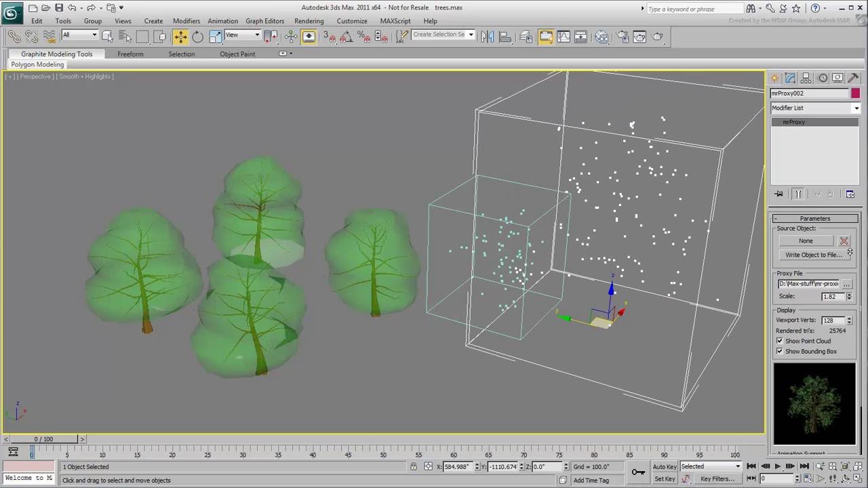Open the Utilities command panel tab

[853, 78]
